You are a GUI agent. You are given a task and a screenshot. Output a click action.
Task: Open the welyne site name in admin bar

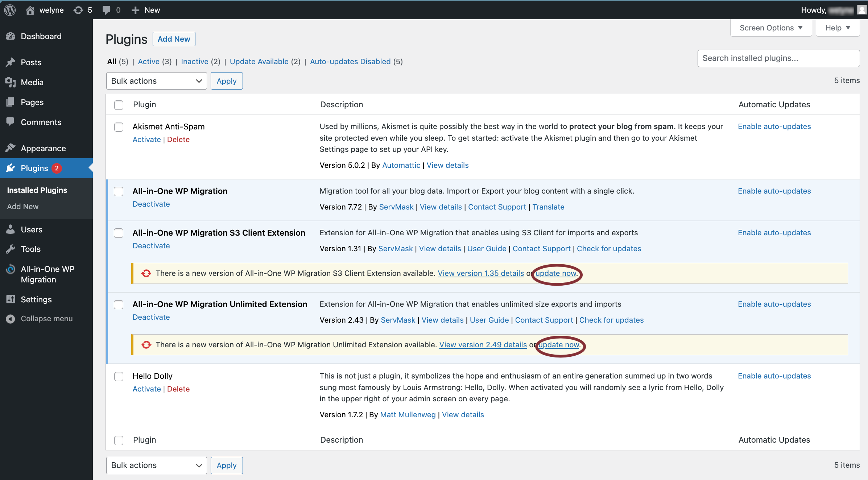tap(51, 10)
